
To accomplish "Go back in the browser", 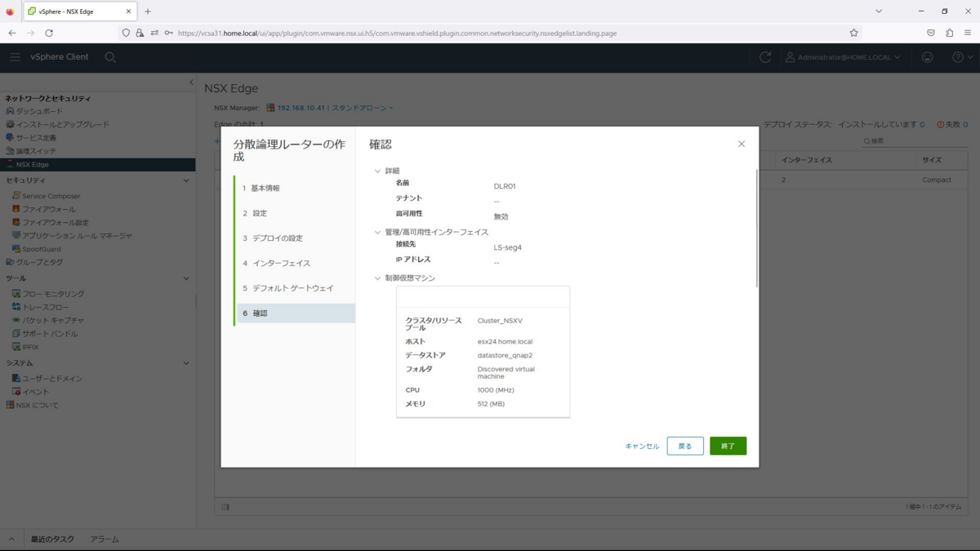I will click(12, 33).
